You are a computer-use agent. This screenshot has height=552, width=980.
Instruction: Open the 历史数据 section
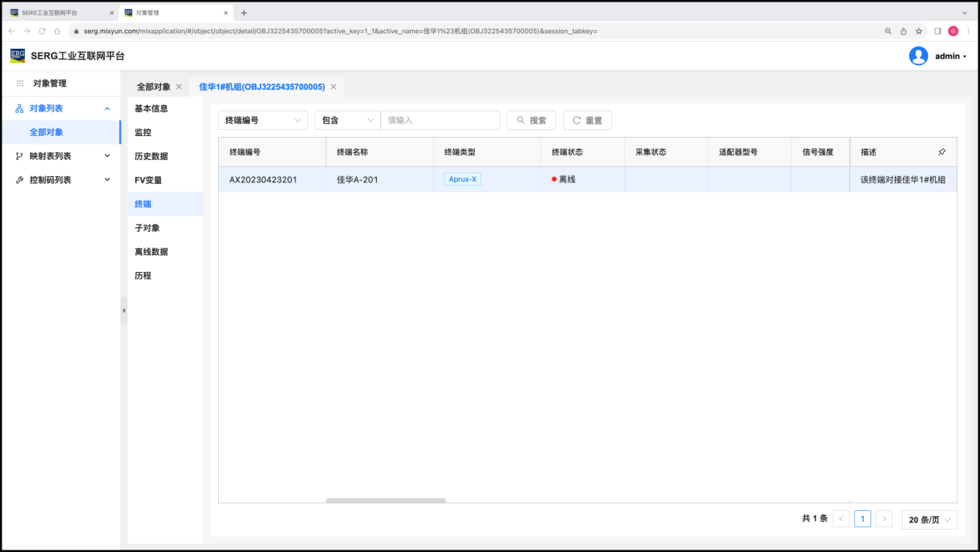tap(151, 156)
